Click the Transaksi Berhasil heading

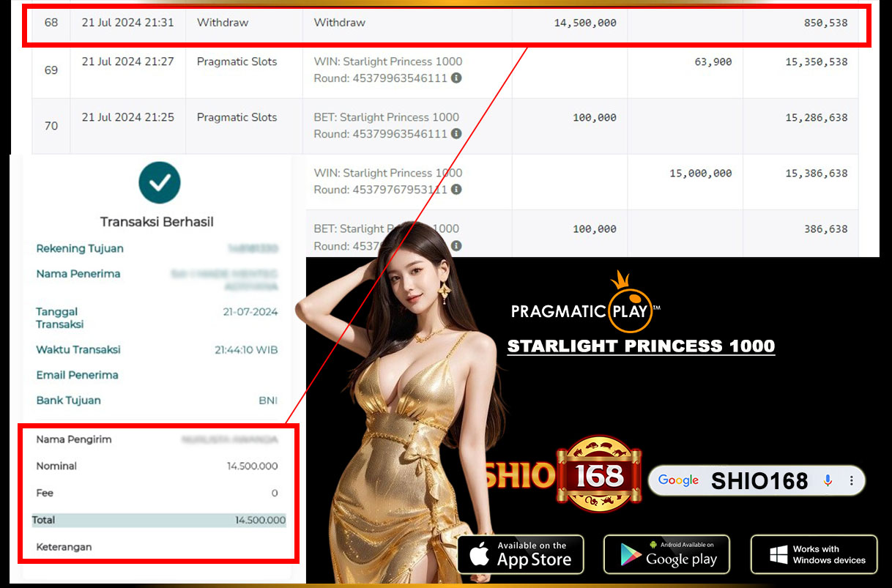click(x=157, y=222)
